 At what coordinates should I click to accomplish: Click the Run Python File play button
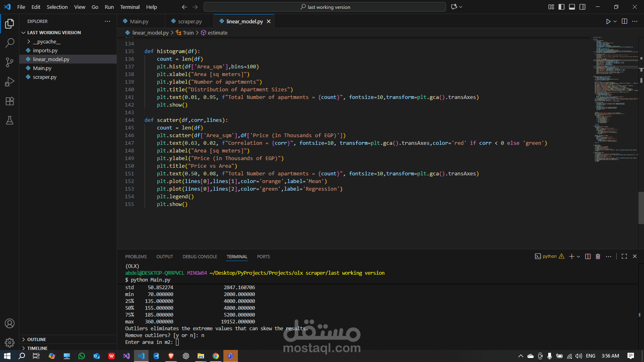pyautogui.click(x=608, y=21)
